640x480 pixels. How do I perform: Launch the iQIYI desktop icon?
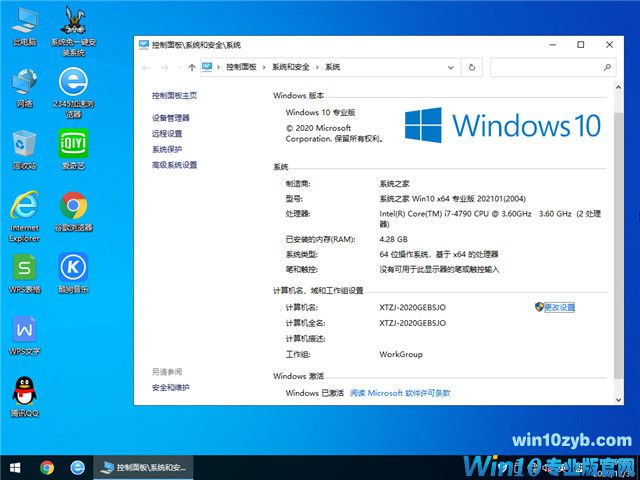point(73,149)
